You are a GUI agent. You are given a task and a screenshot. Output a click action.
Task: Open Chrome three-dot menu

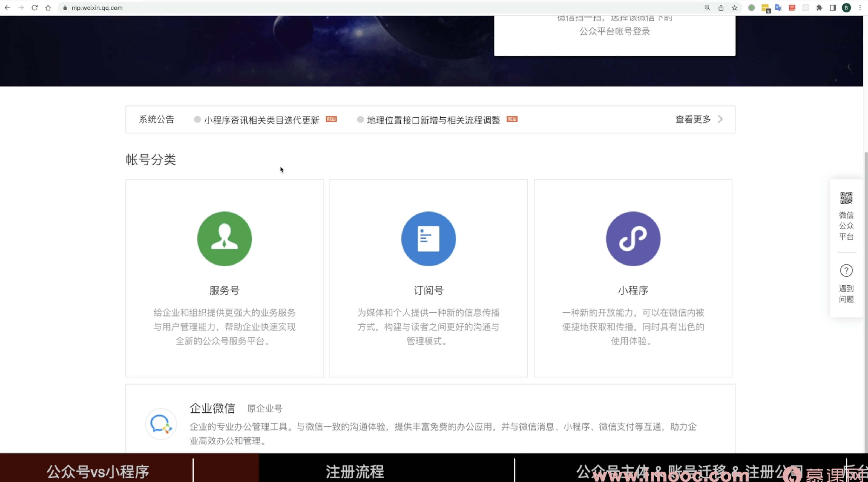(x=860, y=8)
